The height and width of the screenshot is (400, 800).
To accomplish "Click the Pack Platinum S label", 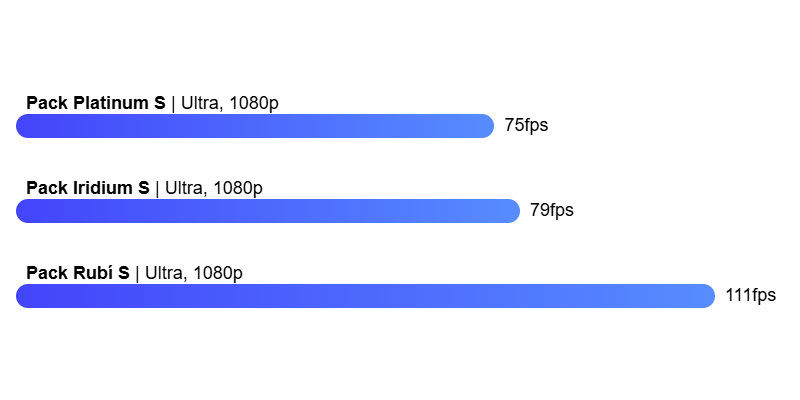I will 96,103.
